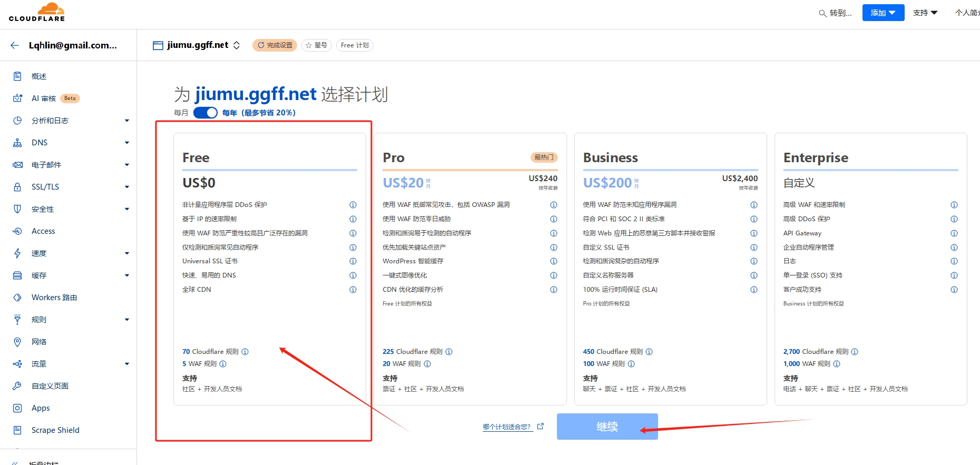Click the SSL/TLS lock icon
The height and width of the screenshot is (465, 980).
(x=17, y=187)
